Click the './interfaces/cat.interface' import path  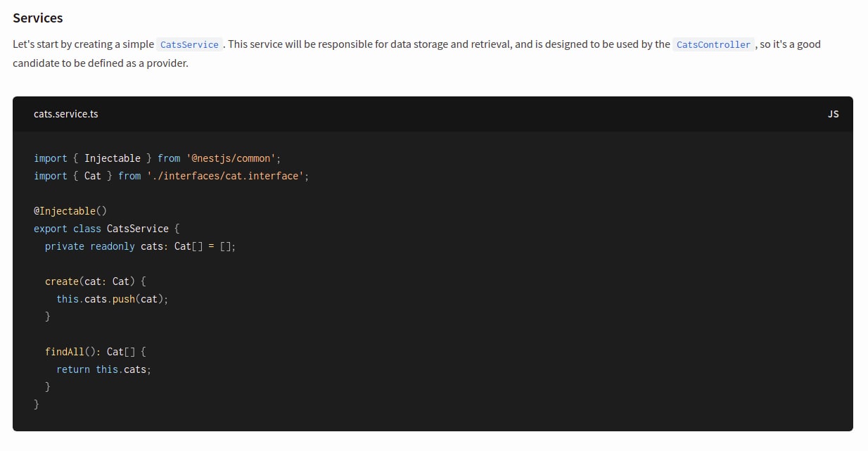(x=225, y=176)
